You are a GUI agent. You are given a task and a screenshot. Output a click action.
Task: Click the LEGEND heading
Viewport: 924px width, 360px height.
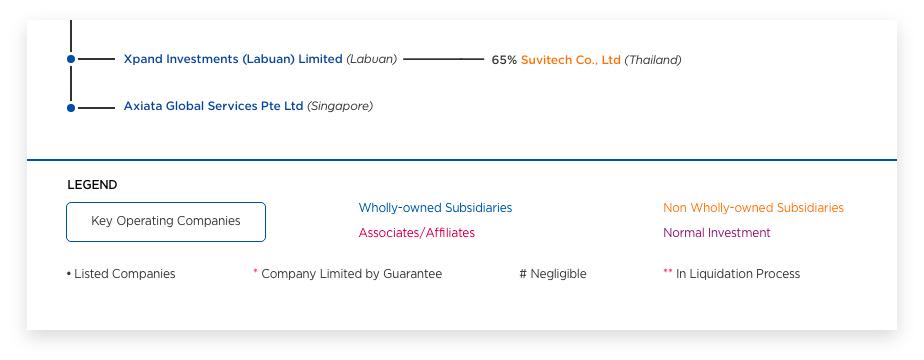tap(92, 185)
